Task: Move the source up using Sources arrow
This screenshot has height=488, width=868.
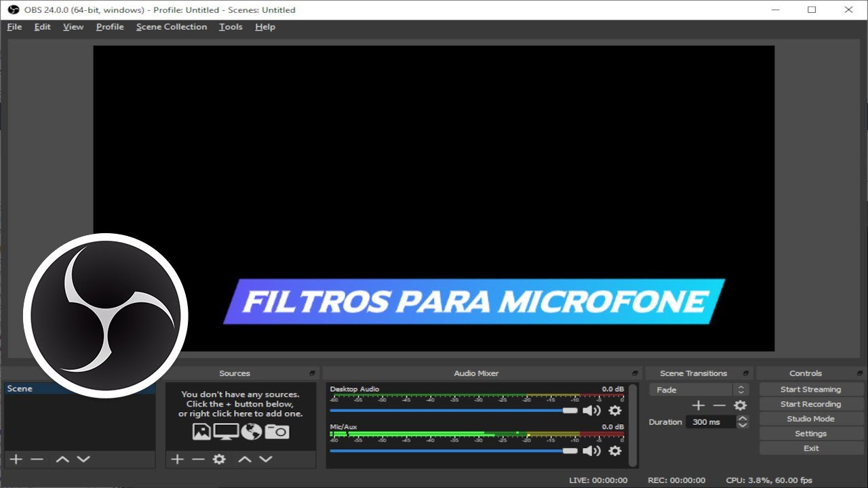Action: [x=245, y=459]
